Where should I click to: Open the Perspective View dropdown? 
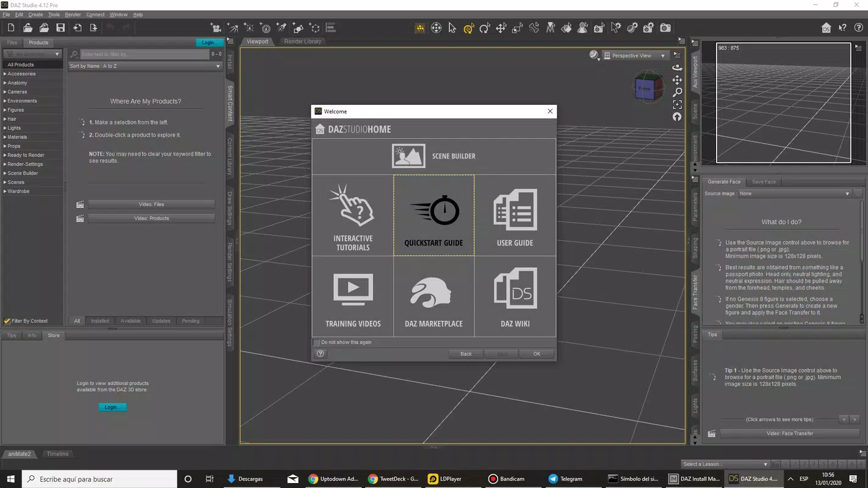coord(635,56)
